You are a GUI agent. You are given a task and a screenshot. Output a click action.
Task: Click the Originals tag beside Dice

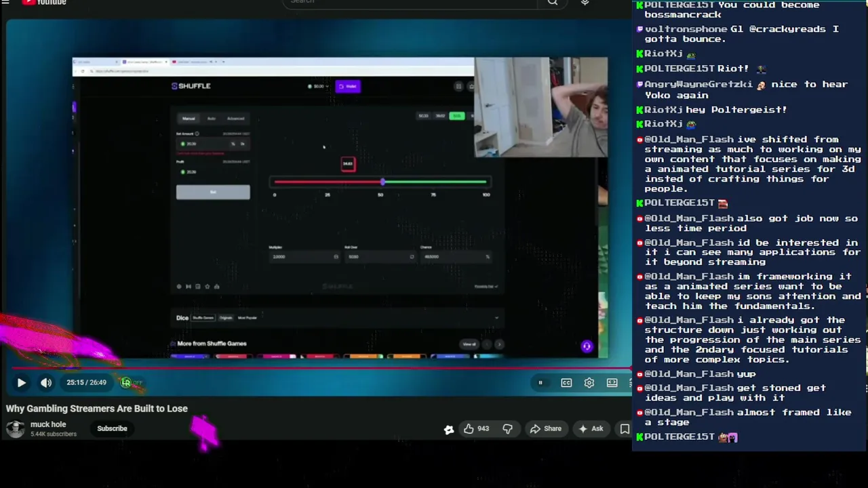tap(226, 318)
